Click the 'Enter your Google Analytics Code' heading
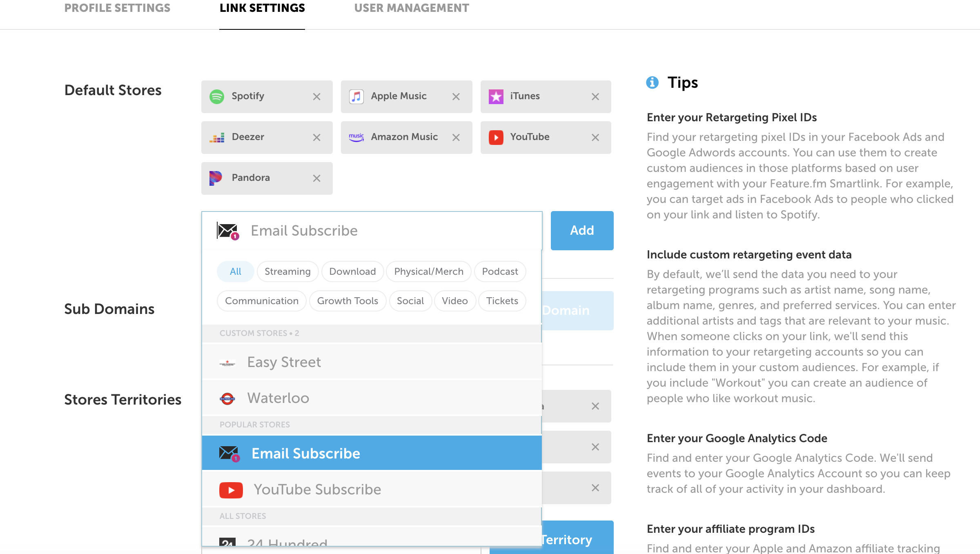This screenshot has width=980, height=554. tap(737, 438)
